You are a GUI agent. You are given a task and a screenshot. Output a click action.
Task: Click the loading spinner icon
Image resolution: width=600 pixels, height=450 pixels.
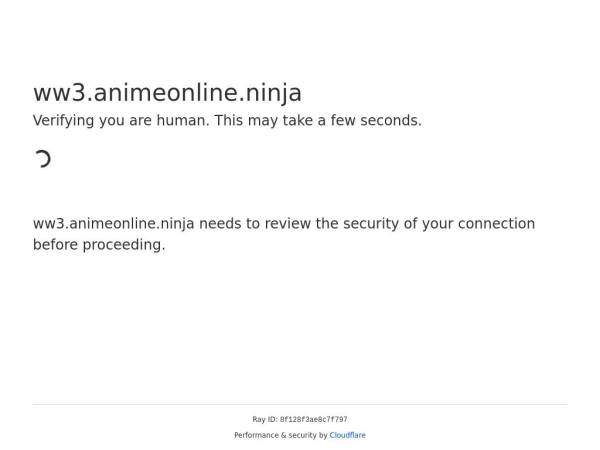tap(42, 158)
